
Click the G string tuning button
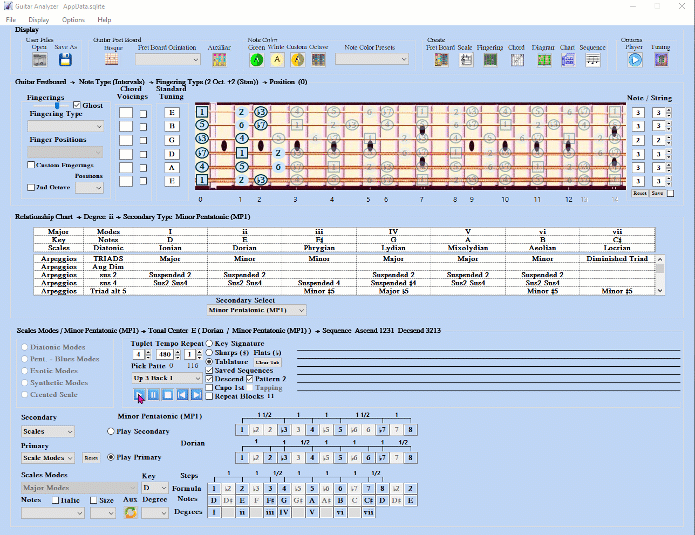(172, 140)
